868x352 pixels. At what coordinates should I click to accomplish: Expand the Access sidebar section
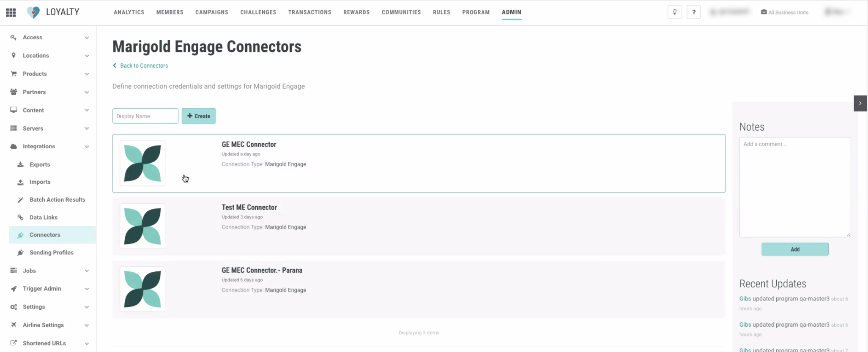point(87,38)
